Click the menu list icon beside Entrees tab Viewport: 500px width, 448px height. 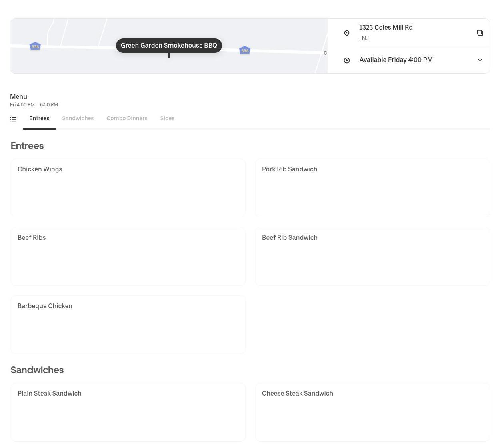pos(13,119)
